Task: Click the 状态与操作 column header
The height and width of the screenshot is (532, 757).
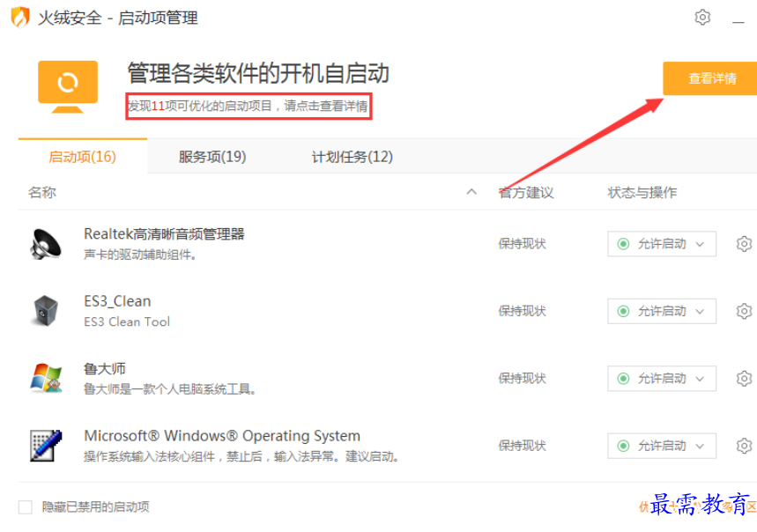Action: [642, 192]
